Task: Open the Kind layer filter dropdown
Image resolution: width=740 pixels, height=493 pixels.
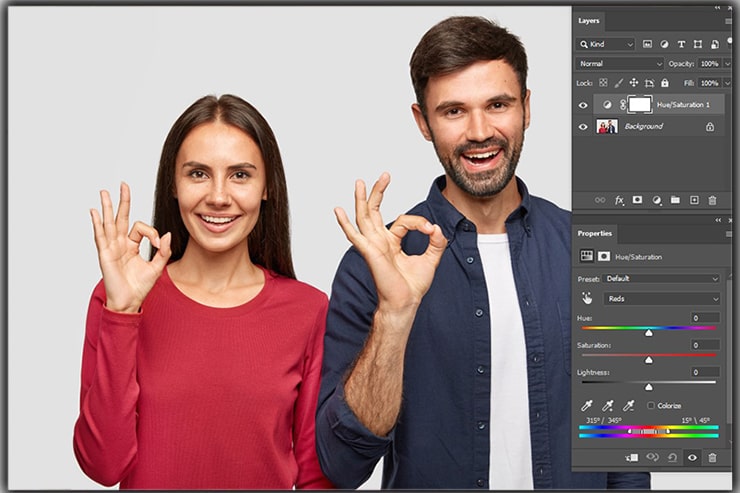Action: (x=605, y=44)
